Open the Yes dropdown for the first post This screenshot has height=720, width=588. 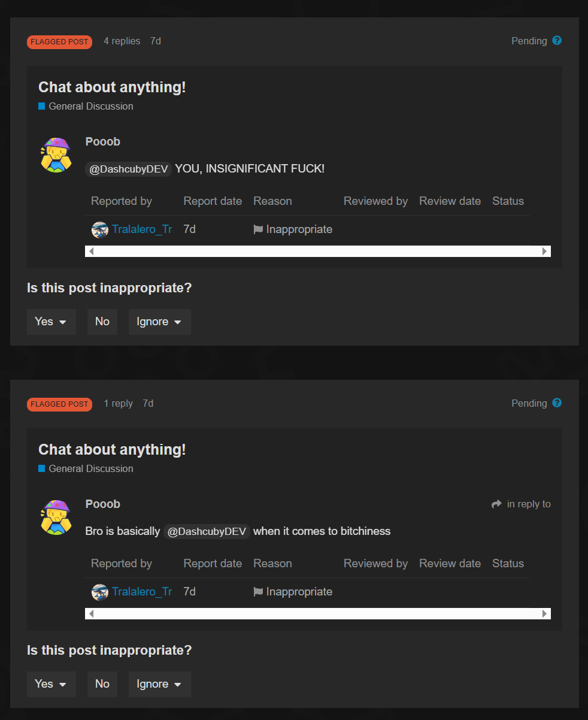[x=51, y=322]
